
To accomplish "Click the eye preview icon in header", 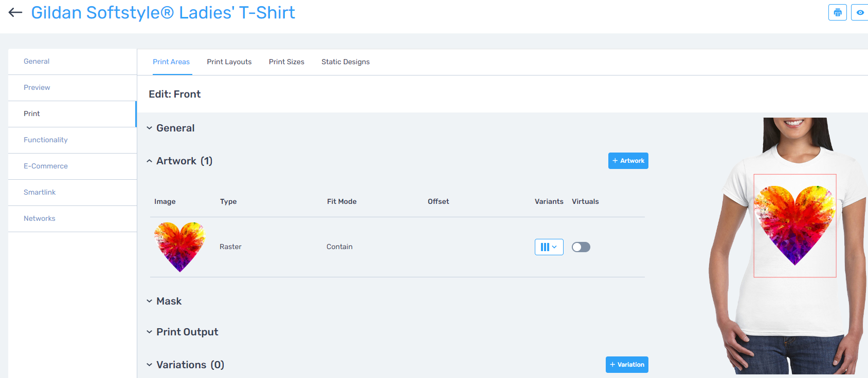I will click(x=860, y=12).
